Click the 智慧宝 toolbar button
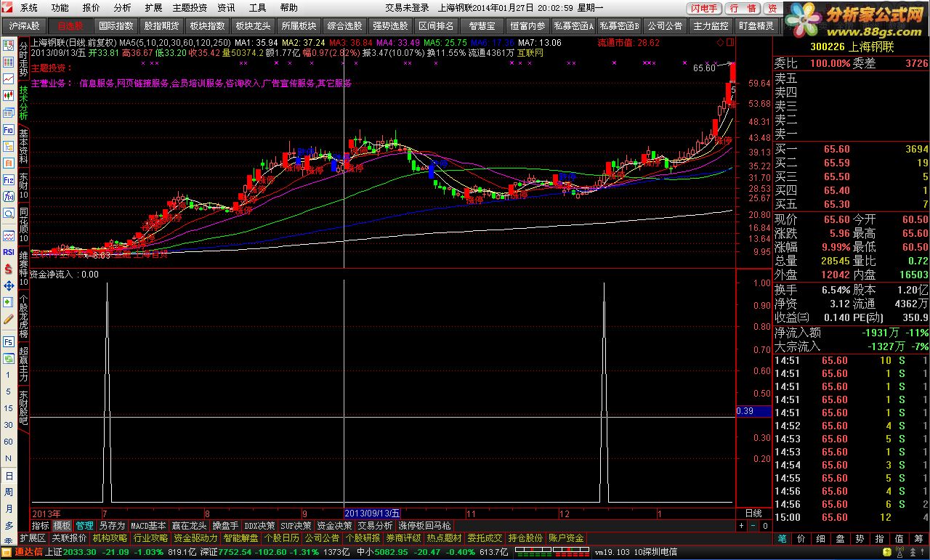 click(x=481, y=25)
